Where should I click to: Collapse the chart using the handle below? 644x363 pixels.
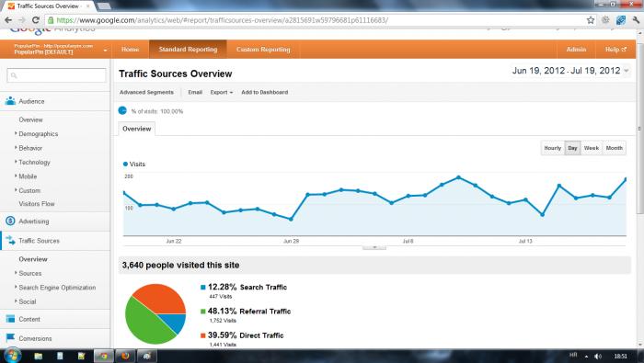[374, 248]
